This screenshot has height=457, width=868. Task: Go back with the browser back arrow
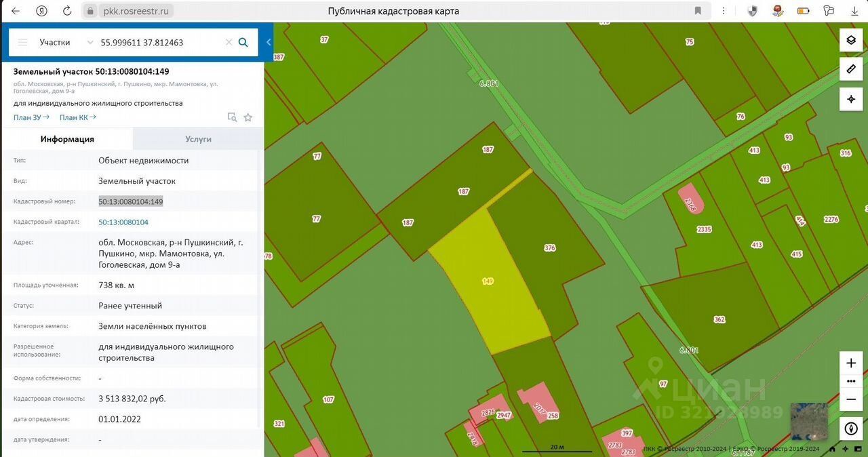16,11
